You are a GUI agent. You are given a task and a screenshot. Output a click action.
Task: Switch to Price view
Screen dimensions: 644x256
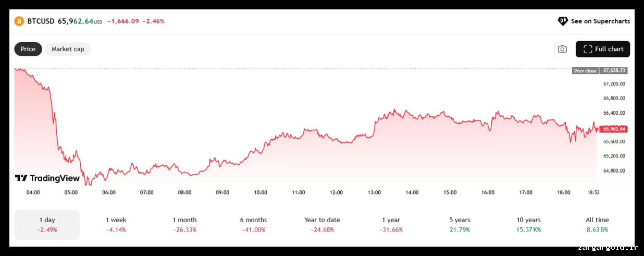[x=28, y=49]
